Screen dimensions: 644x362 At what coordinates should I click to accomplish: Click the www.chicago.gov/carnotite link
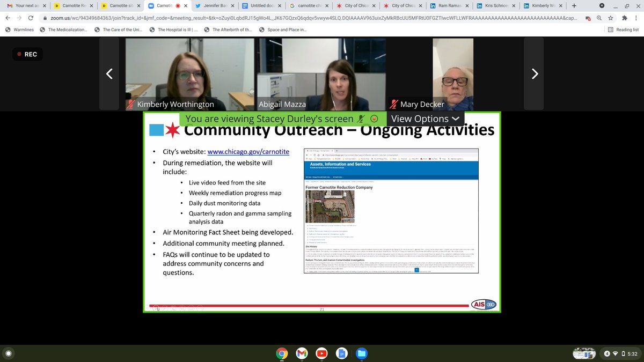pos(248,152)
